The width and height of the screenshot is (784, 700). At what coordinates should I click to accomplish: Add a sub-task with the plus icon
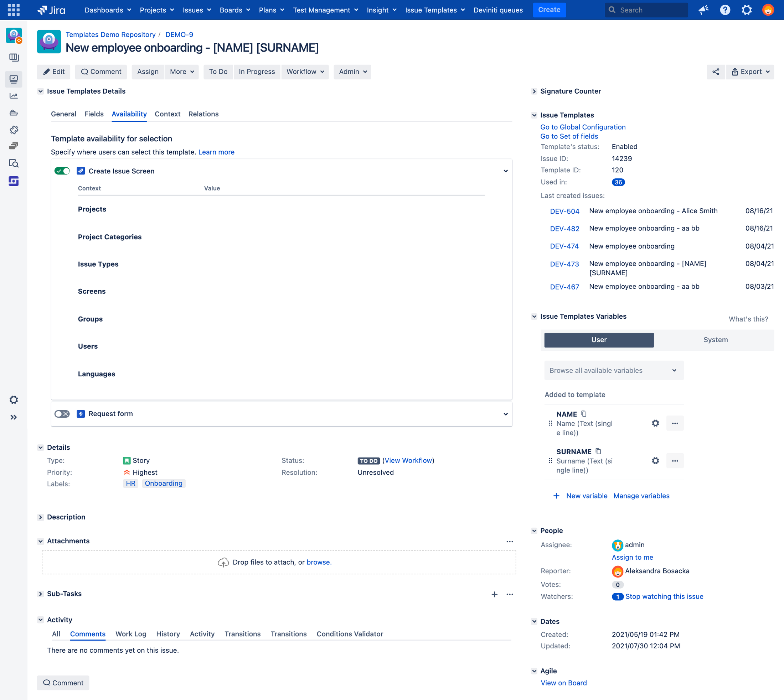point(495,594)
